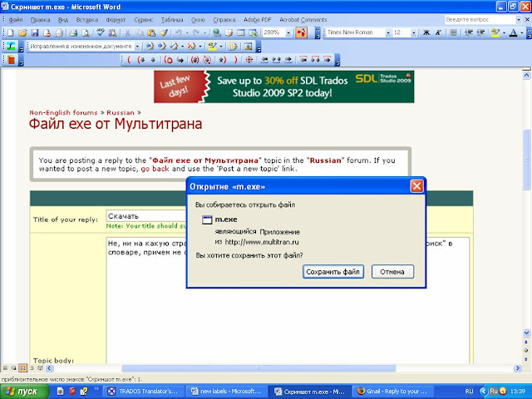Open the Сервис menu
The height and width of the screenshot is (399, 532).
[x=144, y=20]
